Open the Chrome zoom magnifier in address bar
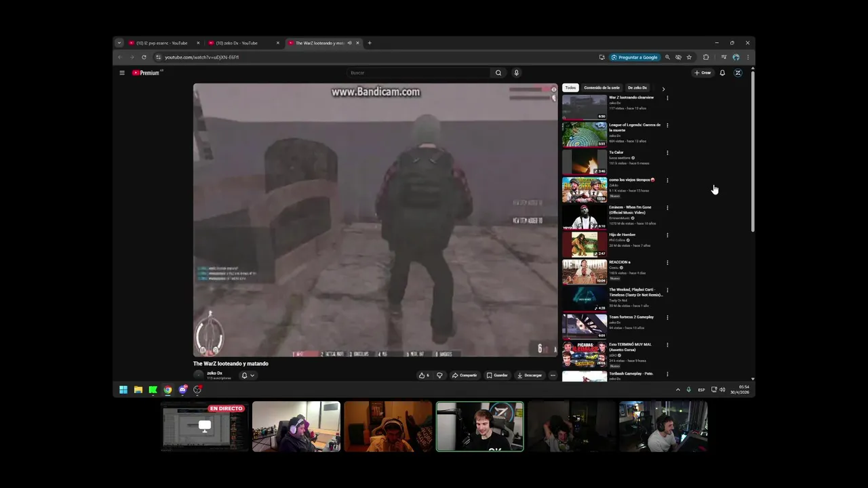 pyautogui.click(x=667, y=57)
